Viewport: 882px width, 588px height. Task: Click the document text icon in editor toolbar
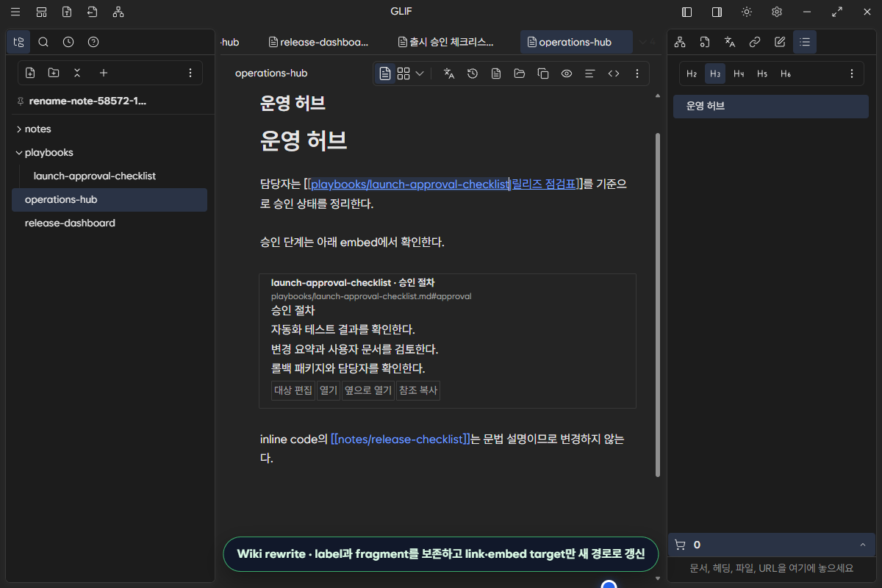496,73
